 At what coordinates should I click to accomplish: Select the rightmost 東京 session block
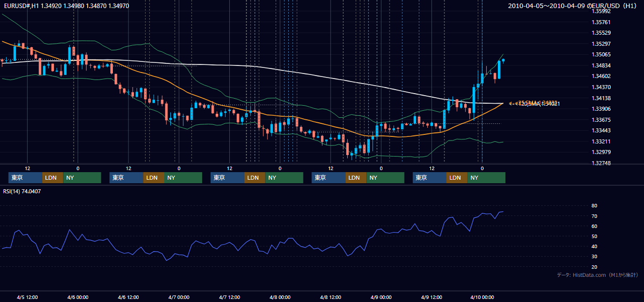[x=429, y=178]
